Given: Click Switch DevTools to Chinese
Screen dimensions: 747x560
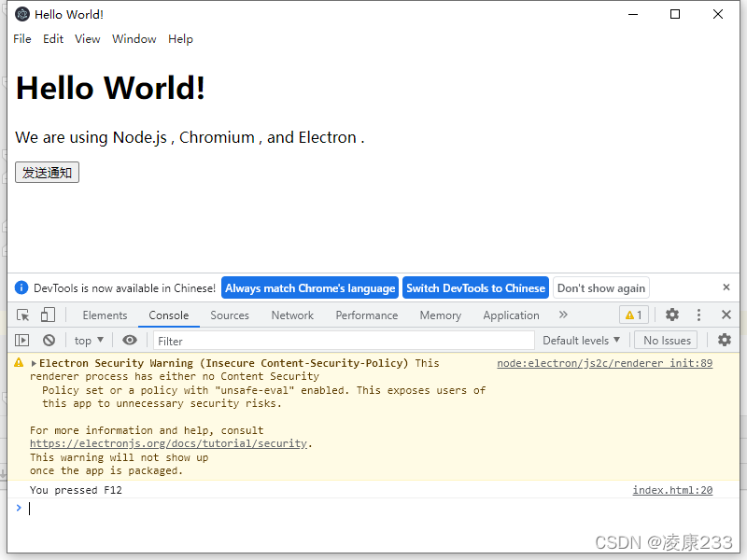Looking at the screenshot, I should [x=475, y=288].
